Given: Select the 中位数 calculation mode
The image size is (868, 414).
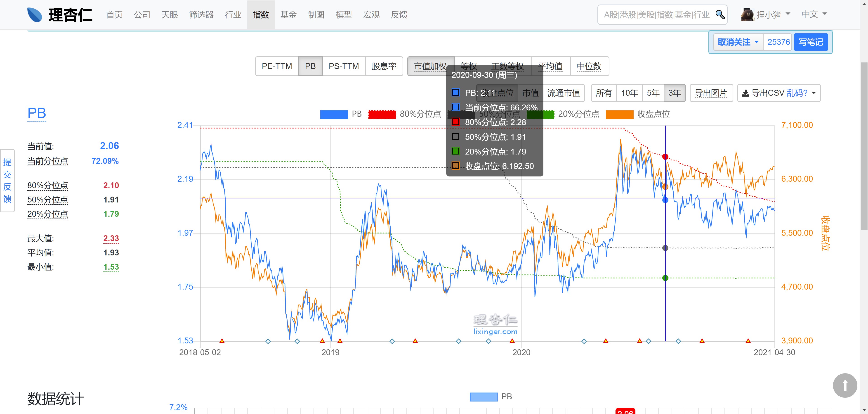Looking at the screenshot, I should click(589, 67).
